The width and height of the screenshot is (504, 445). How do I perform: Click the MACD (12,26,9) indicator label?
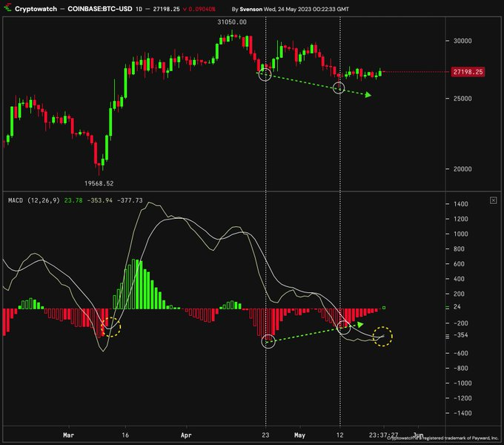34,200
